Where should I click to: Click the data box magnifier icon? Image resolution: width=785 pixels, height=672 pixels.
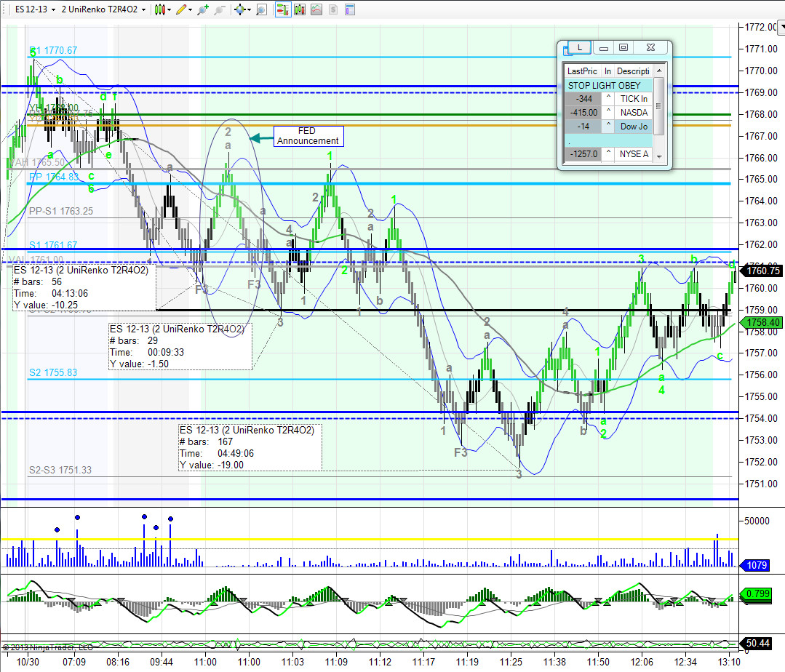coord(261,9)
